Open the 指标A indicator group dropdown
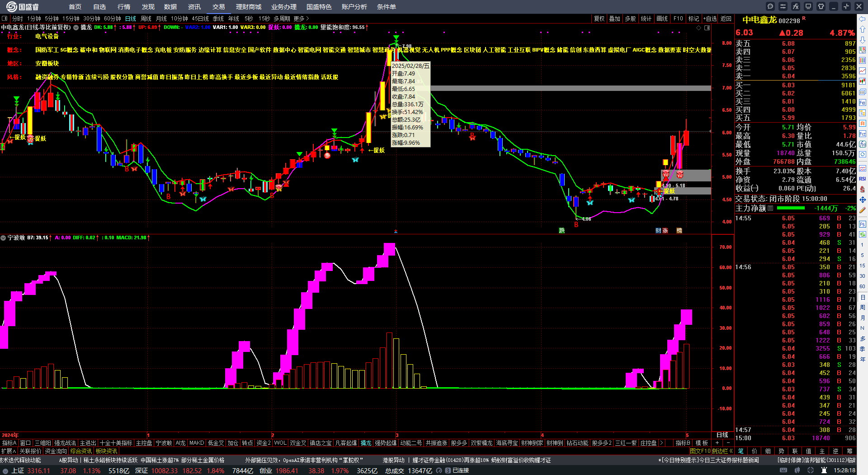 [9, 443]
